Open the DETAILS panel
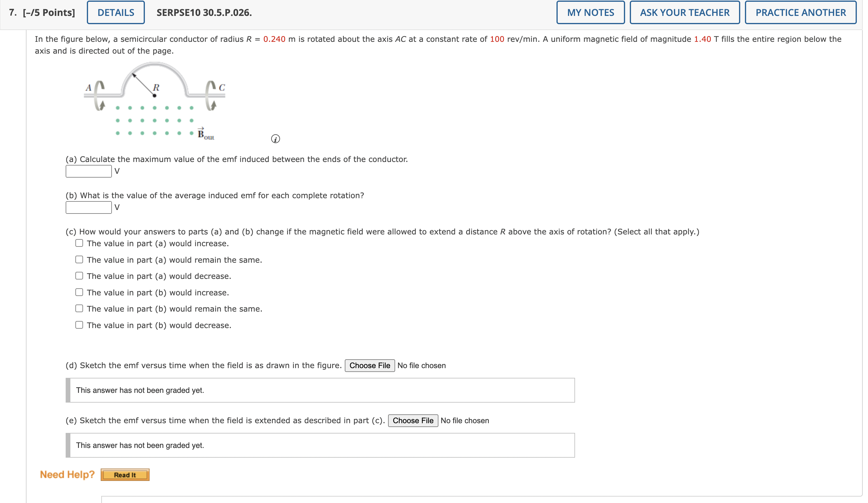Screen dimensions: 868x503 pyautogui.click(x=115, y=12)
